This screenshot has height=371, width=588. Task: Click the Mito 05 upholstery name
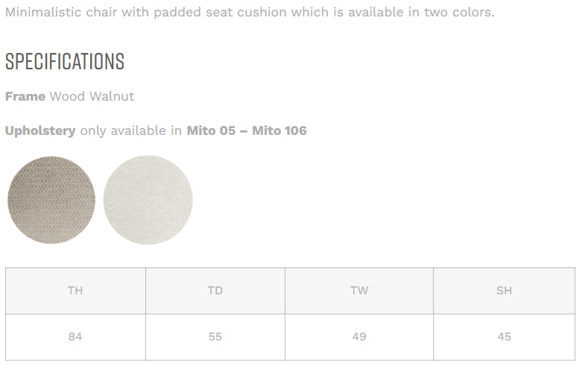tap(211, 131)
